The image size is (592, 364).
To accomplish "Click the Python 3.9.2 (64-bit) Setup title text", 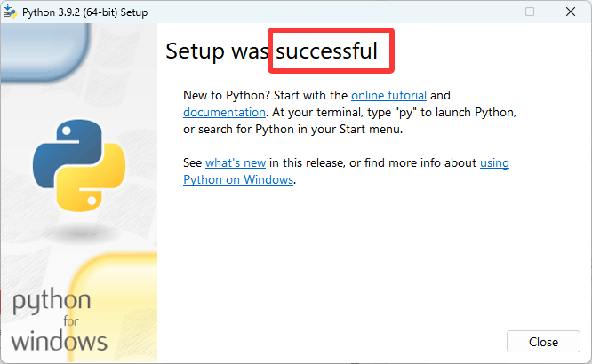I will click(85, 12).
